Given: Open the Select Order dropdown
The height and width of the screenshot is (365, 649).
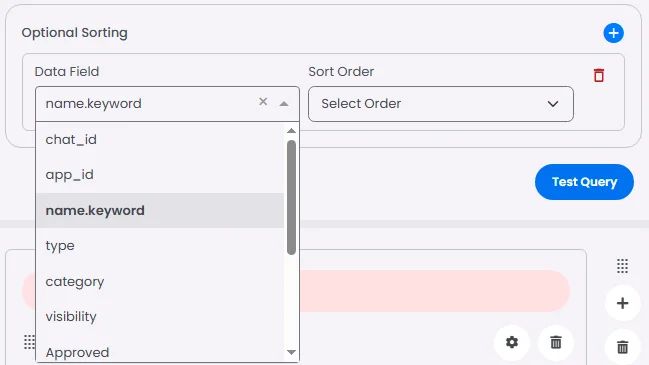Looking at the screenshot, I should [x=441, y=104].
